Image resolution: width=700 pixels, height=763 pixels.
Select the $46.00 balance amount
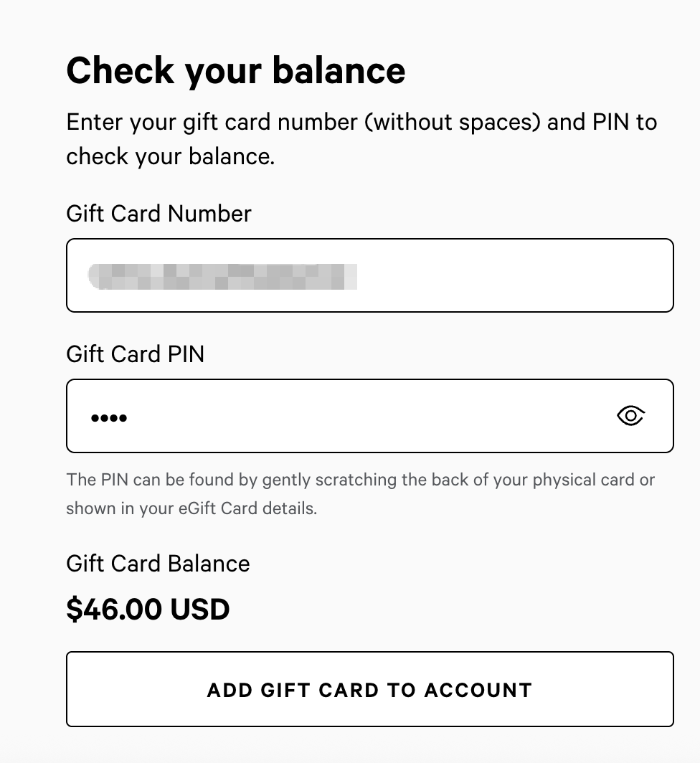(x=113, y=610)
